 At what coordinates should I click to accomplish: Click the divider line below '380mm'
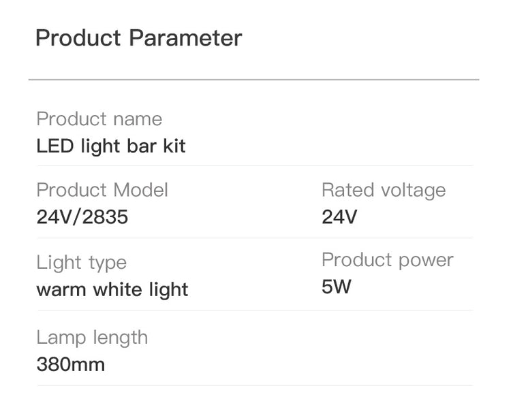(x=253, y=385)
